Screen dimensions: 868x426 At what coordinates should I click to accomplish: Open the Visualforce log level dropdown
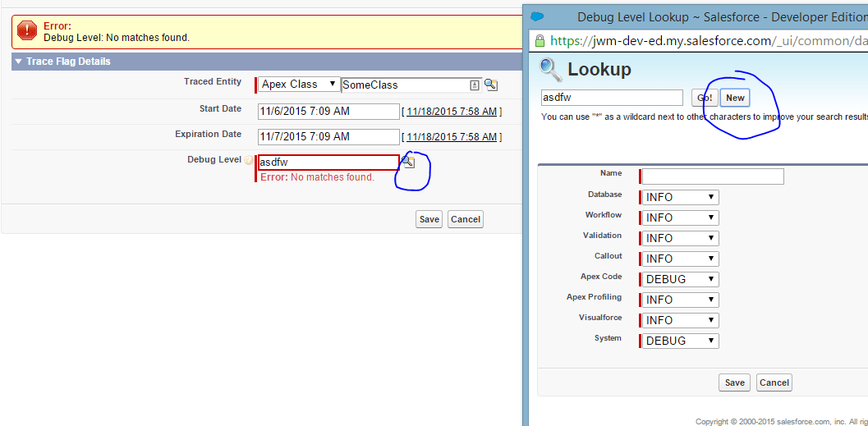(x=680, y=320)
